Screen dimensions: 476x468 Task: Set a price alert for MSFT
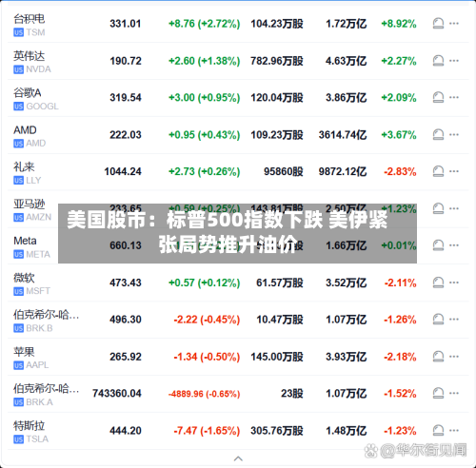click(438, 283)
